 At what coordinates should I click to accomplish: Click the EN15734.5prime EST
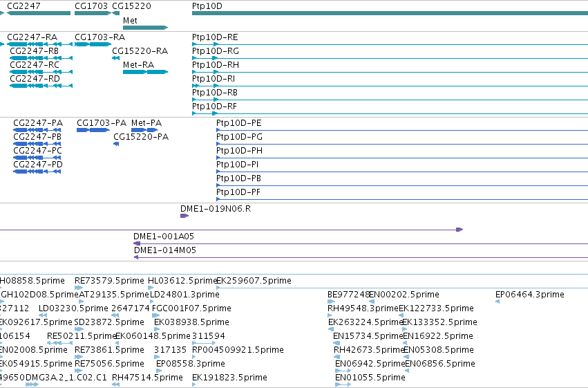point(336,343)
